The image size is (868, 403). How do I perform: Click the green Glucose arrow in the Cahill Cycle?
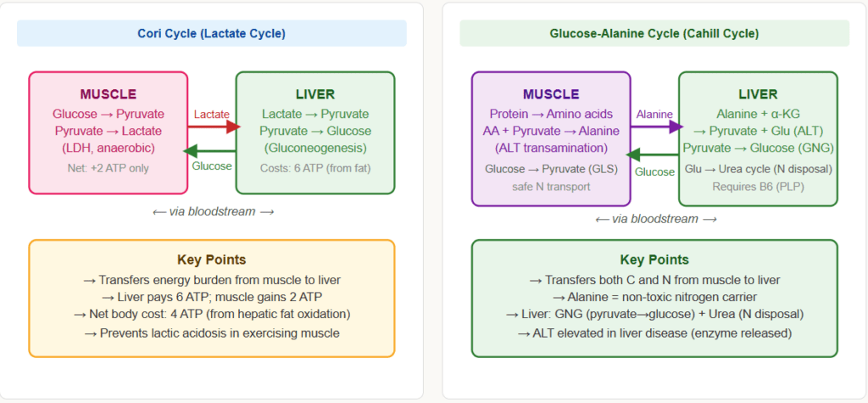tap(654, 155)
